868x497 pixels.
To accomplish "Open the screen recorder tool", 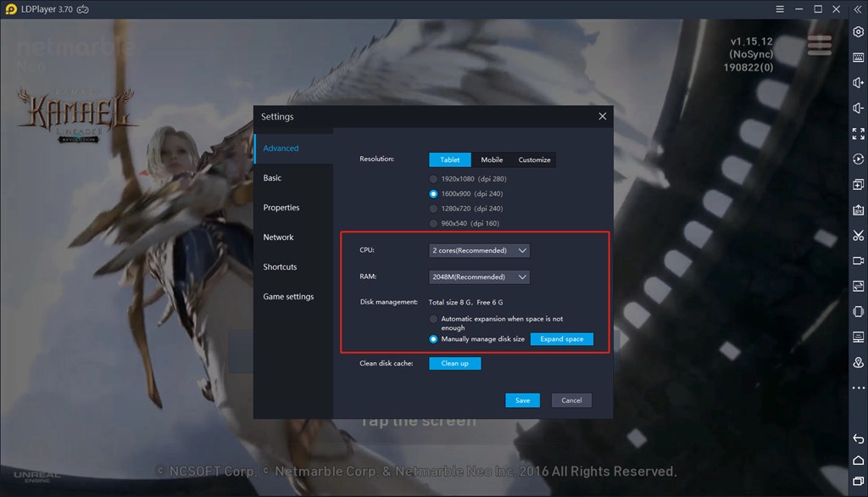I will click(857, 260).
